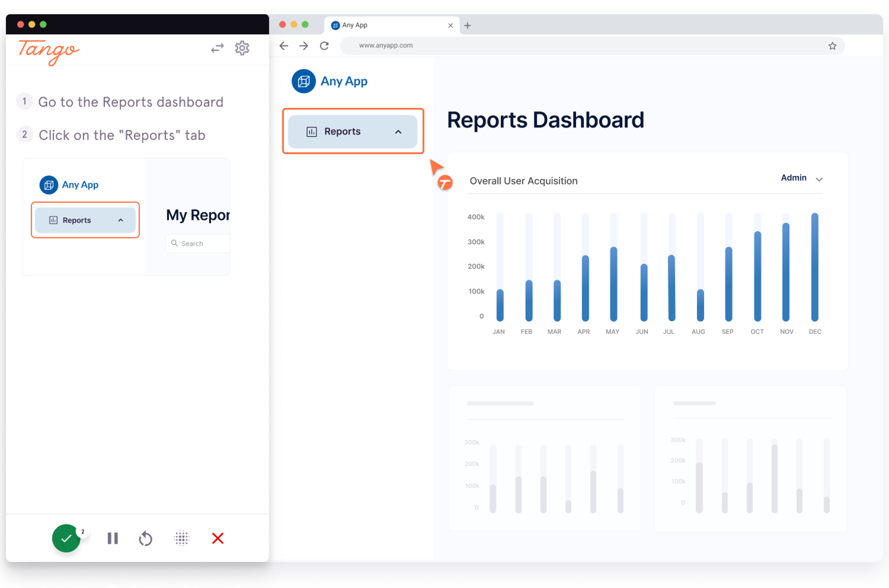
Task: Collapse the Reports section in the sidebar
Action: pyautogui.click(x=398, y=132)
